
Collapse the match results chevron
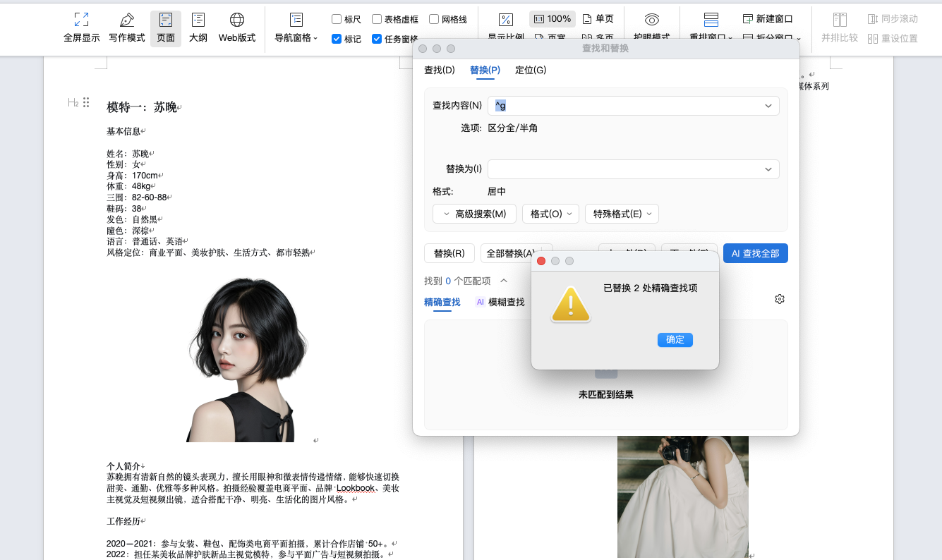pos(504,281)
